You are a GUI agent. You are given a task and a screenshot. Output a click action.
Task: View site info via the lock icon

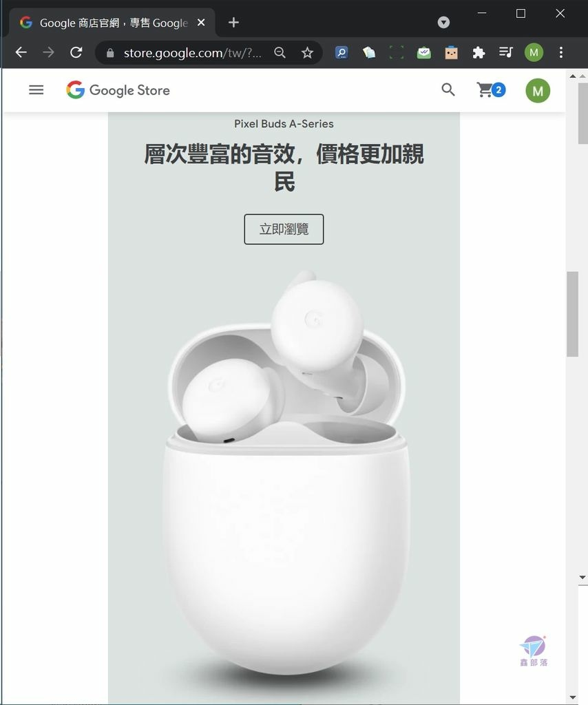pos(110,53)
